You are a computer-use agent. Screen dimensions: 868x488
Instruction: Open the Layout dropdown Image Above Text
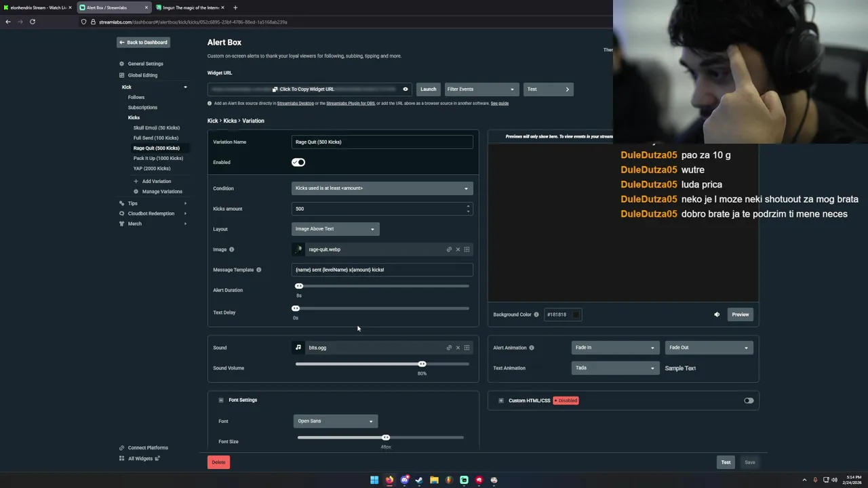[335, 229]
